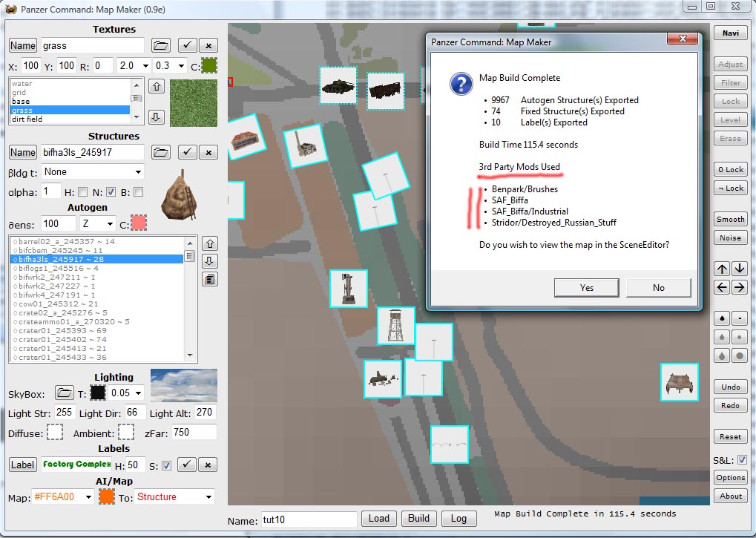Select grass in textures list
Image resolution: width=756 pixels, height=538 pixels.
click(x=70, y=111)
